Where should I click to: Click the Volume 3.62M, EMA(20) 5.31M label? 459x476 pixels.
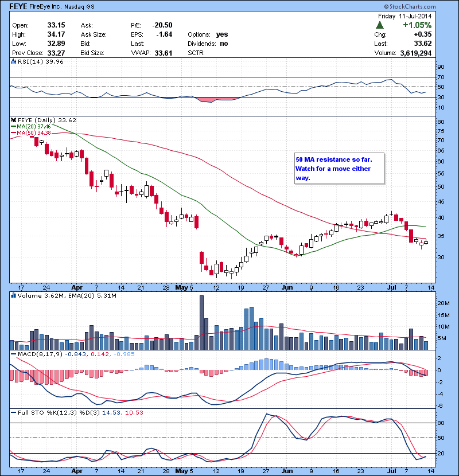(67, 296)
